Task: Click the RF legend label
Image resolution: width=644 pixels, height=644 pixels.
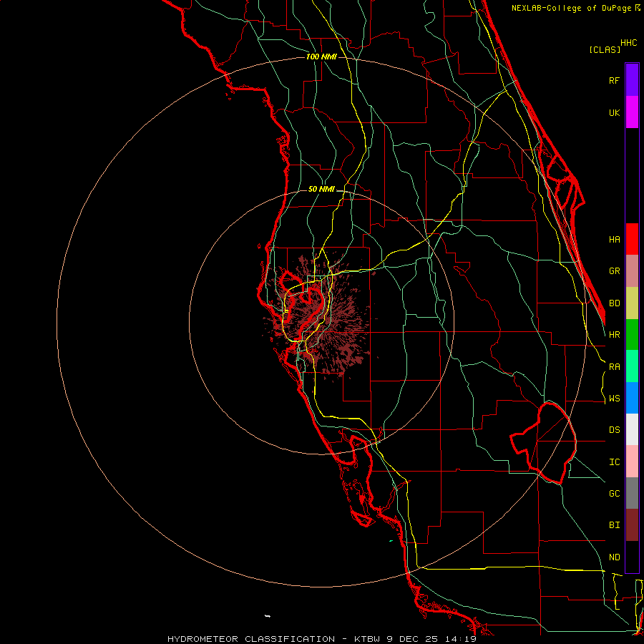Action: [614, 80]
